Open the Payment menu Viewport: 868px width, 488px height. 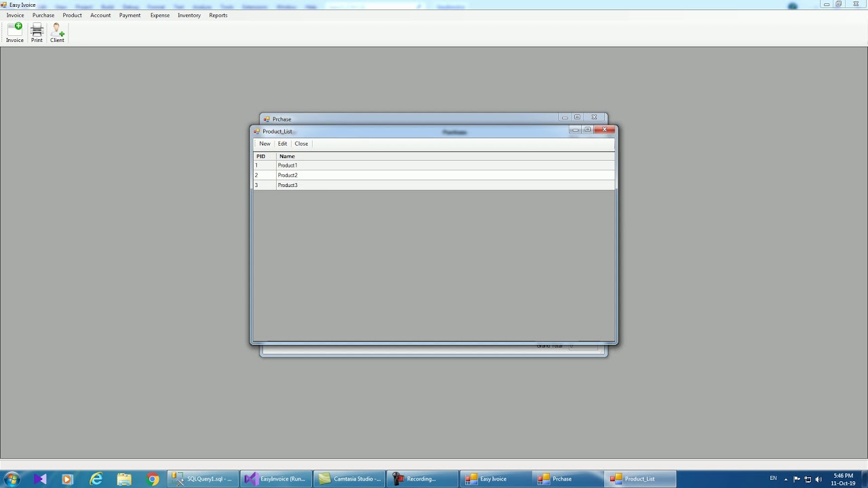coord(130,15)
